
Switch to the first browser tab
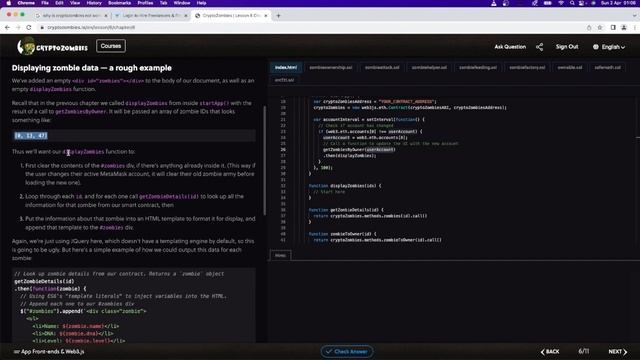coord(71,16)
